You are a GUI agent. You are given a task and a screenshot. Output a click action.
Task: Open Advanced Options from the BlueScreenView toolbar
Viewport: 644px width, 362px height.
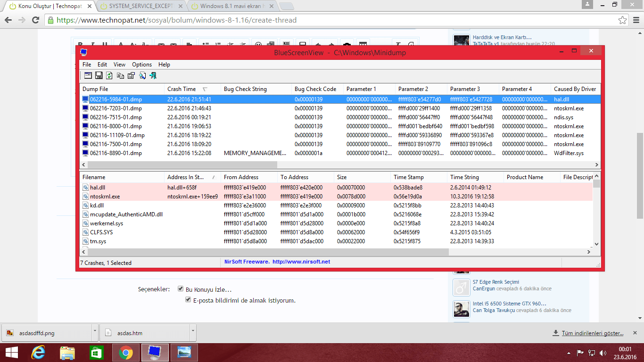pos(88,75)
